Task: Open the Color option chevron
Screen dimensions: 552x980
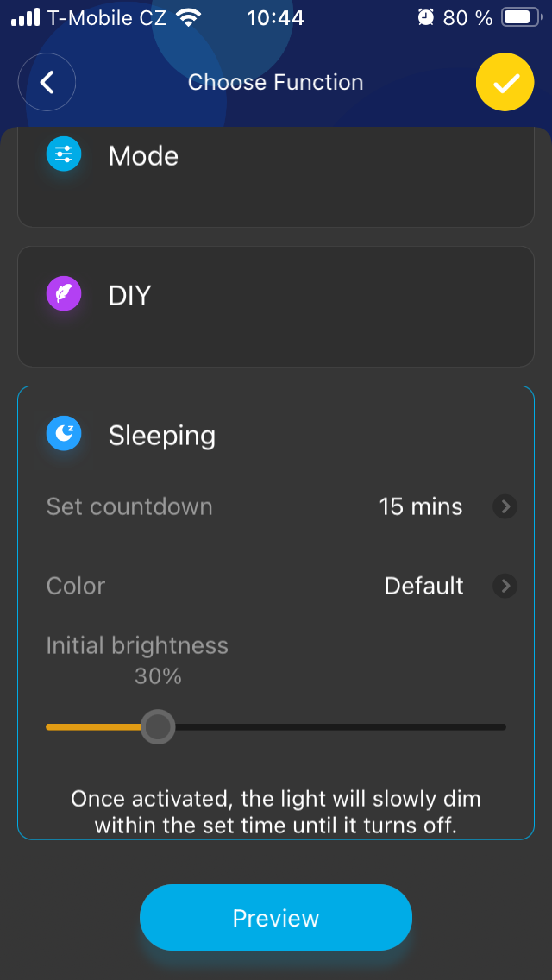Action: pos(505,587)
